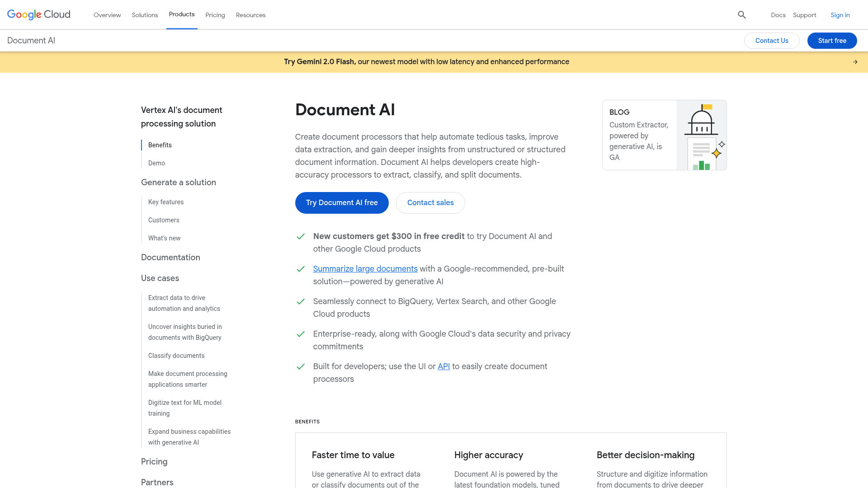
Task: Open the Custom Extractor blog illustration
Action: point(701,135)
